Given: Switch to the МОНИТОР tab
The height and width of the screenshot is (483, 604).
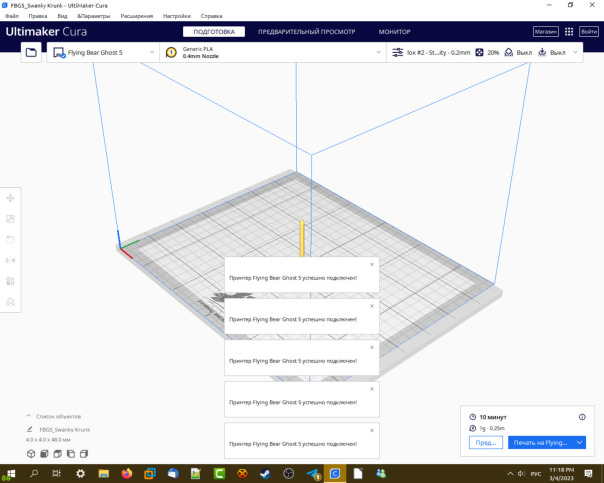Looking at the screenshot, I should [x=394, y=32].
